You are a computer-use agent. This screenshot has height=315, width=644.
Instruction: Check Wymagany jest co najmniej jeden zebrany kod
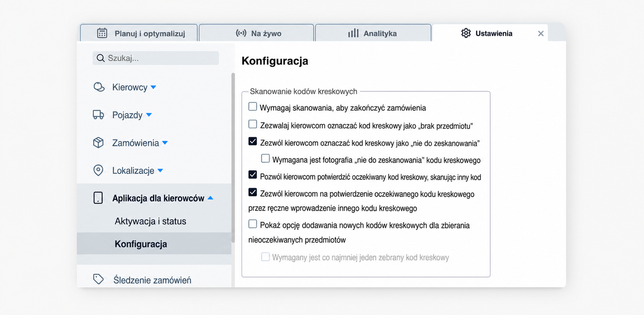(x=265, y=257)
